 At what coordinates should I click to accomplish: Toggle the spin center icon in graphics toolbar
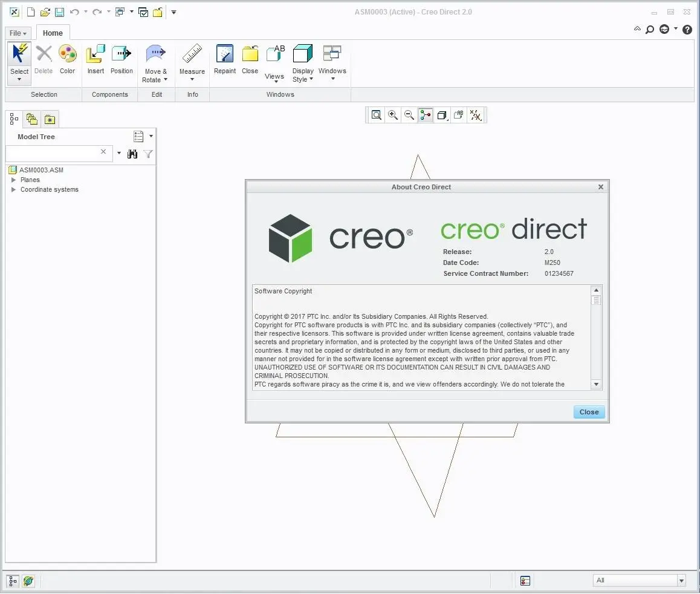(426, 115)
